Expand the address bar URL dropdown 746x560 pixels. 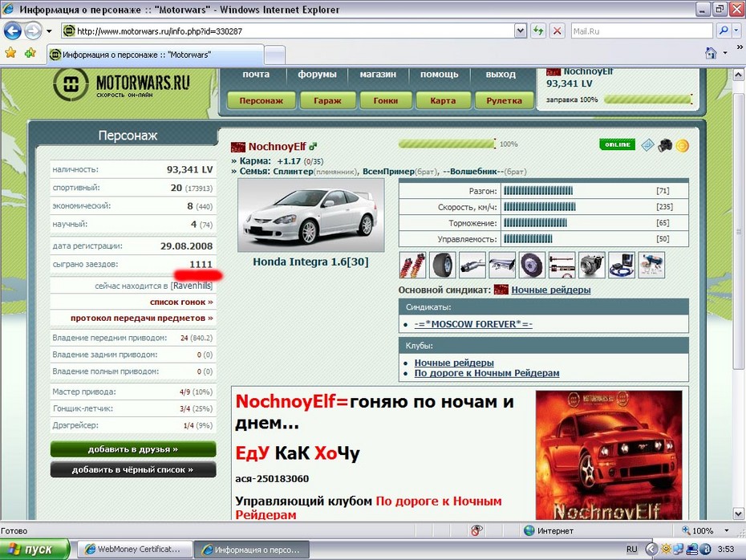[521, 31]
